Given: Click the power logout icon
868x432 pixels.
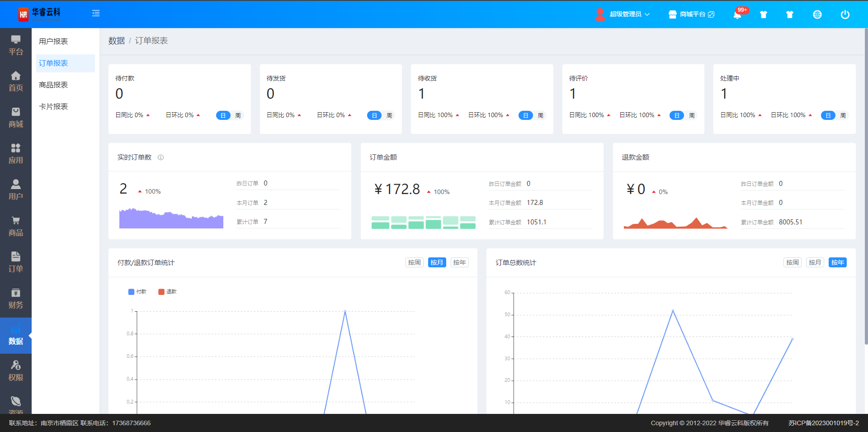Looking at the screenshot, I should click(x=844, y=14).
